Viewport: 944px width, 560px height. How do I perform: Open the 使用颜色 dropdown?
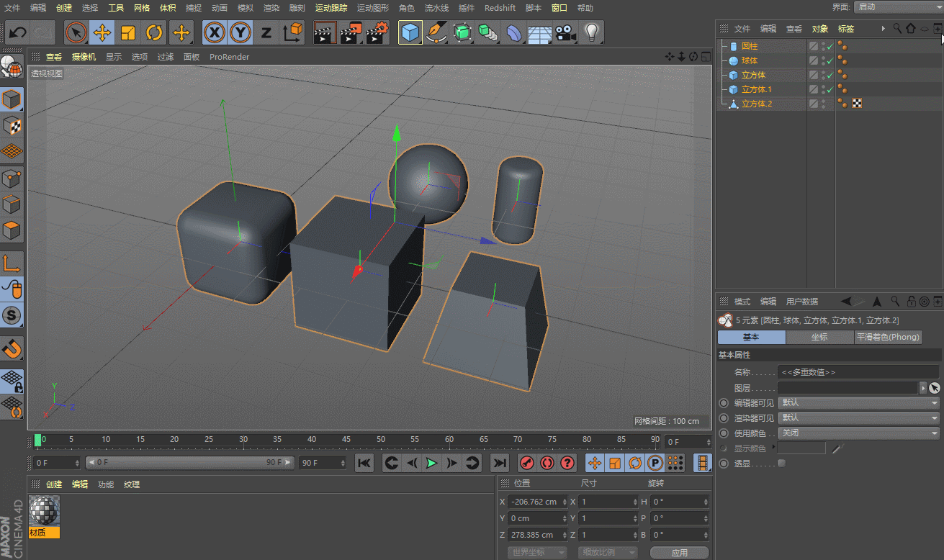tap(859, 433)
